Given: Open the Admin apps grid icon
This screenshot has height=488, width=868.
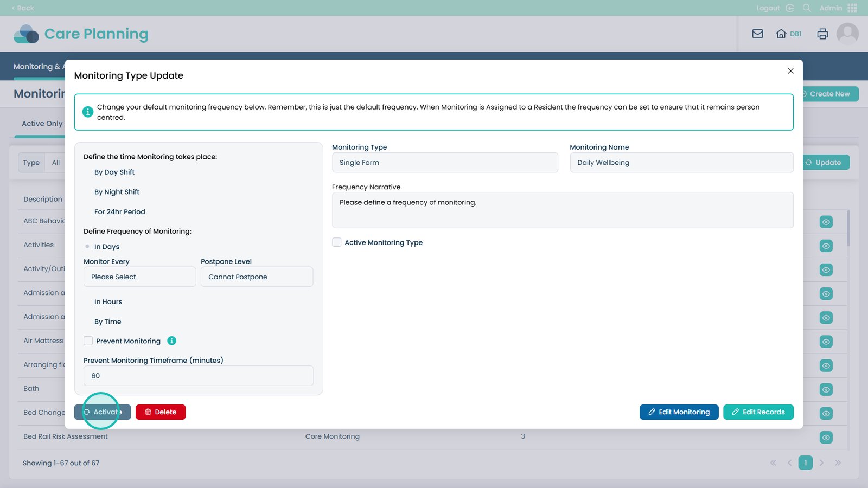Looking at the screenshot, I should tap(852, 8).
